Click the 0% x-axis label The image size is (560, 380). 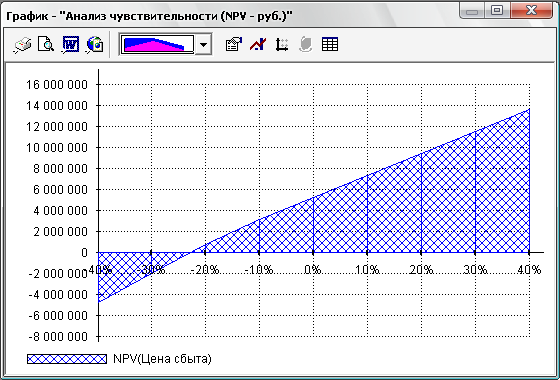[312, 270]
